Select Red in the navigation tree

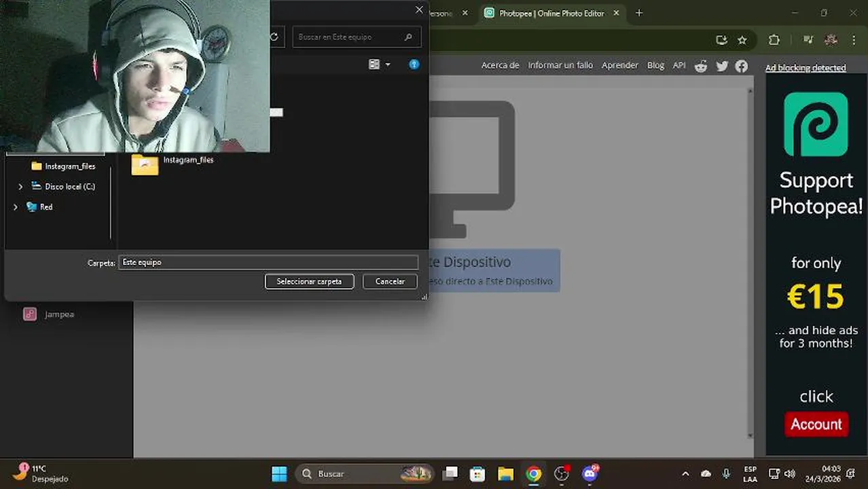coord(39,207)
